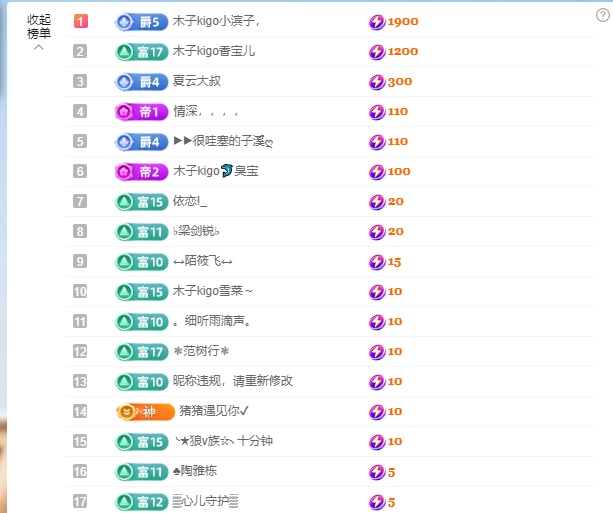Click the lightning coin icon beside 300
613x513 pixels.
pyautogui.click(x=377, y=82)
